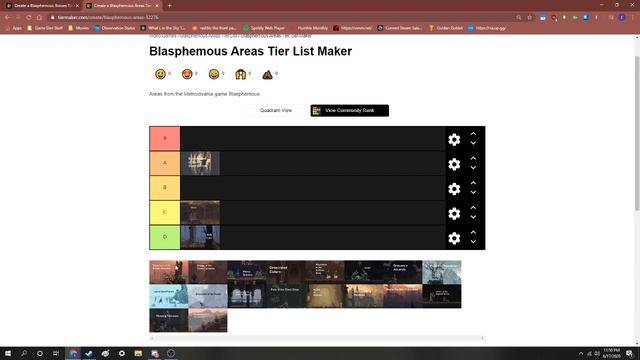Move A tier row down with arrow

(473, 168)
